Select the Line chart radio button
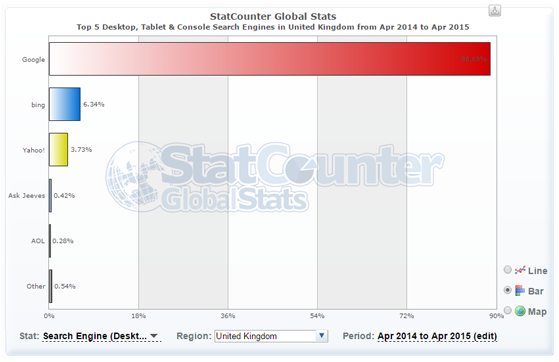The image size is (559, 362). (507, 270)
